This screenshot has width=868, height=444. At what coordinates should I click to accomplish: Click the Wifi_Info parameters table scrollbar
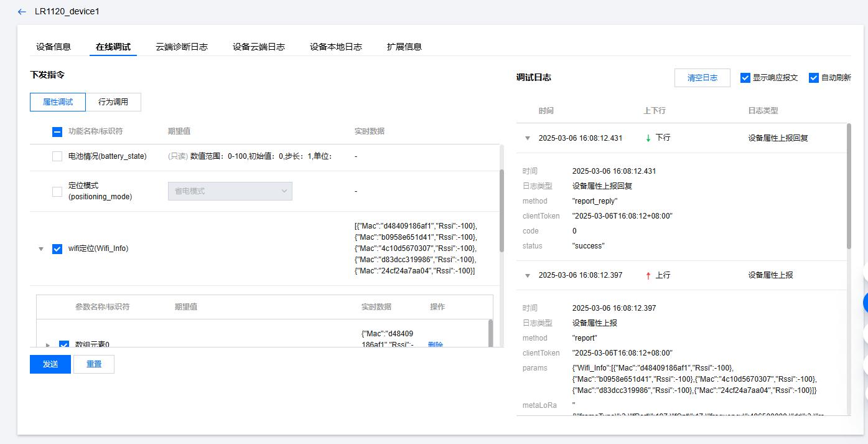pos(490,333)
